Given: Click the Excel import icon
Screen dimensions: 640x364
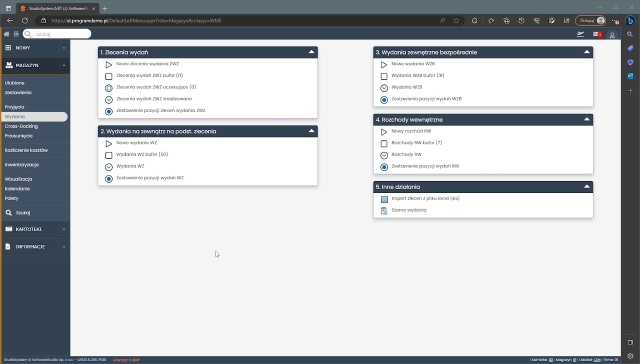Looking at the screenshot, I should click(x=384, y=199).
